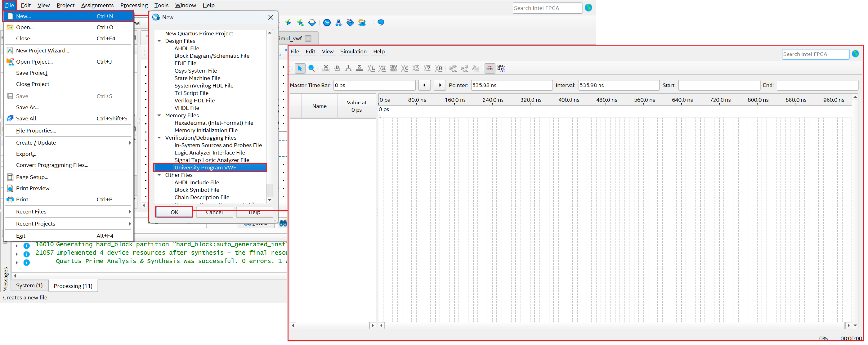Click the Start time input field
Image resolution: width=868 pixels, height=345 pixels.
click(x=719, y=85)
